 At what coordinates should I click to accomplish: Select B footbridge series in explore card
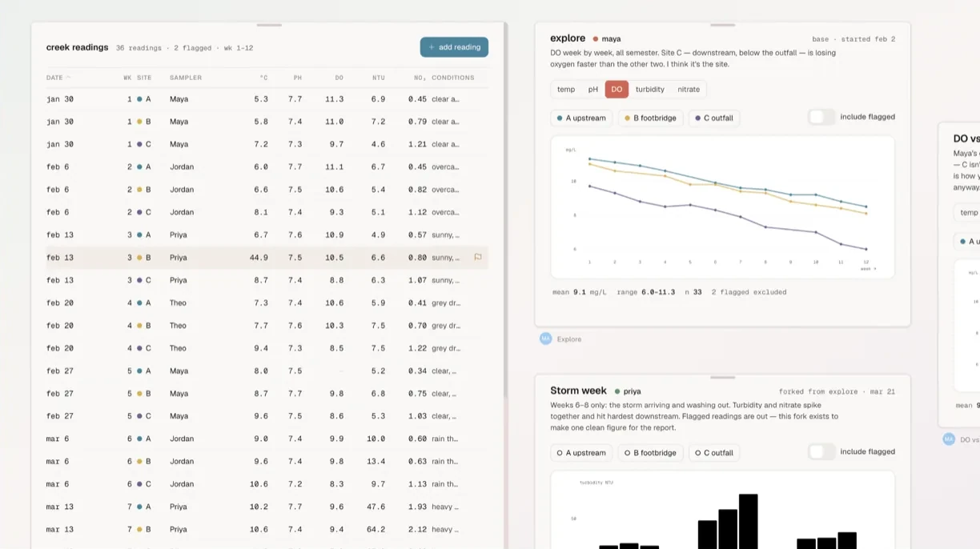point(650,118)
